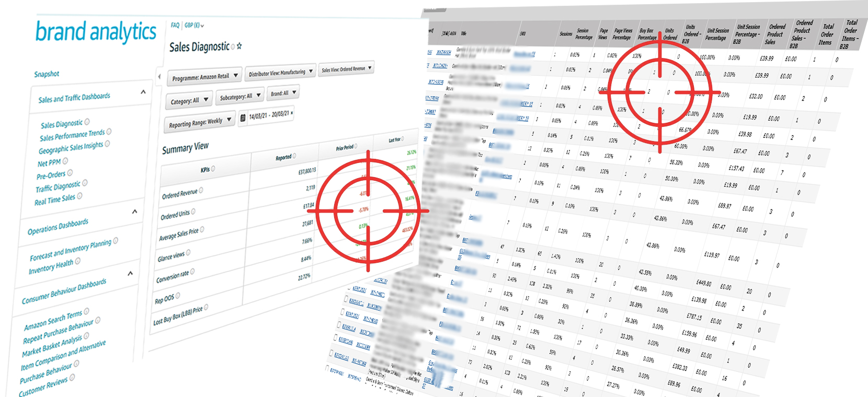Click the info icon beside Traffic Diagnostic

85,183
